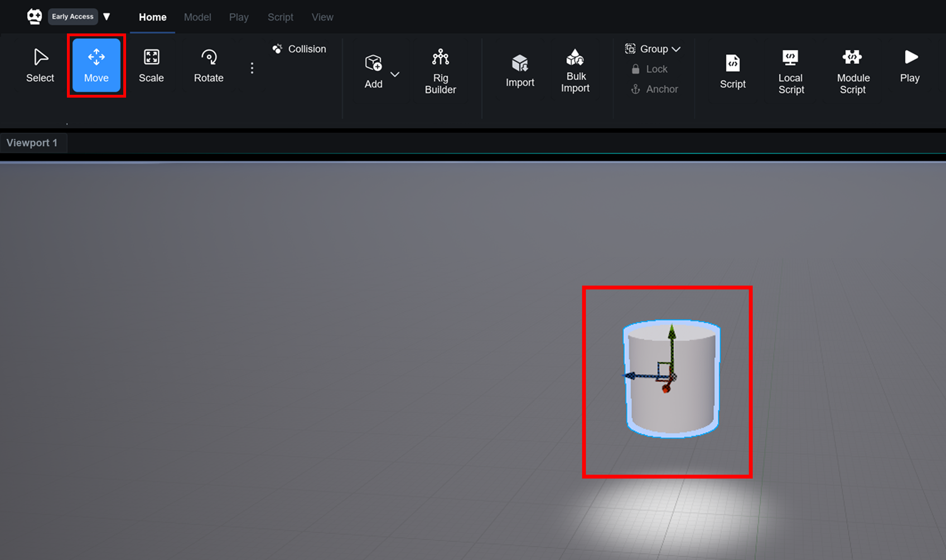Image resolution: width=946 pixels, height=560 pixels.
Task: Add a Local Script
Action: 791,71
